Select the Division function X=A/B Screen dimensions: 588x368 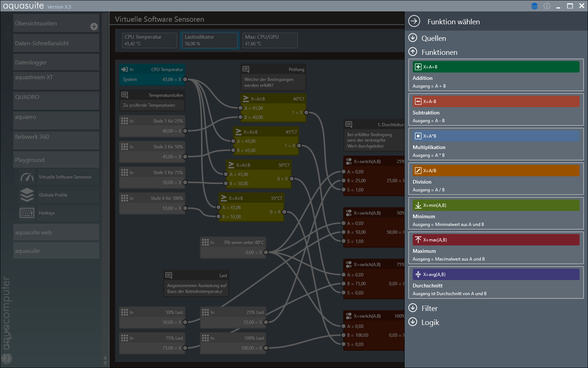(x=496, y=179)
